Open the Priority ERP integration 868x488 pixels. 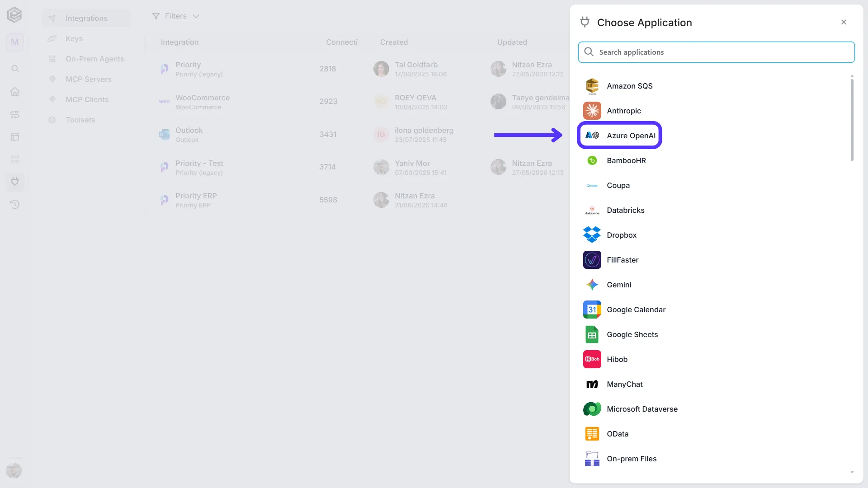tap(357, 200)
